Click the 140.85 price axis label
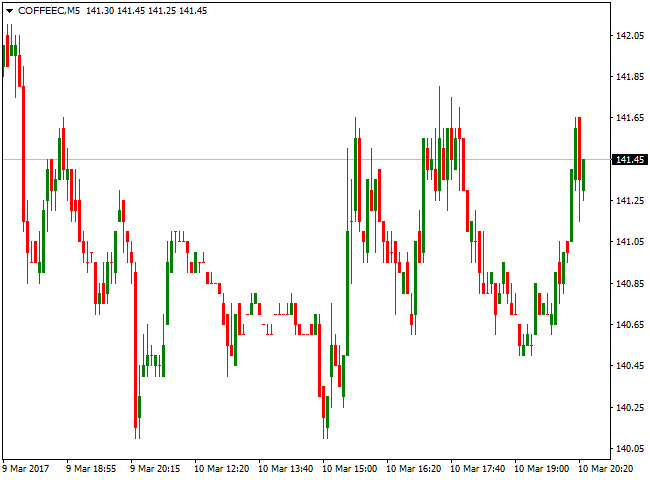 (x=630, y=284)
